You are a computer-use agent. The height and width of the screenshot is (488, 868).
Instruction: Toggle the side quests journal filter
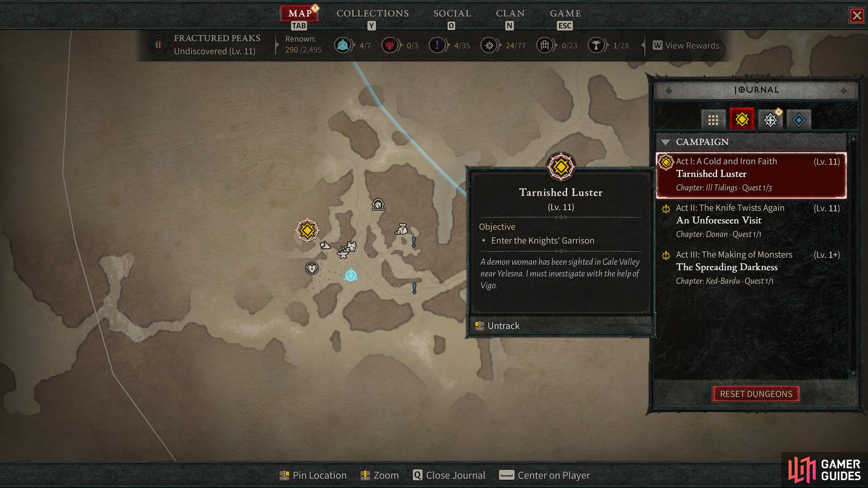pyautogui.click(x=770, y=120)
